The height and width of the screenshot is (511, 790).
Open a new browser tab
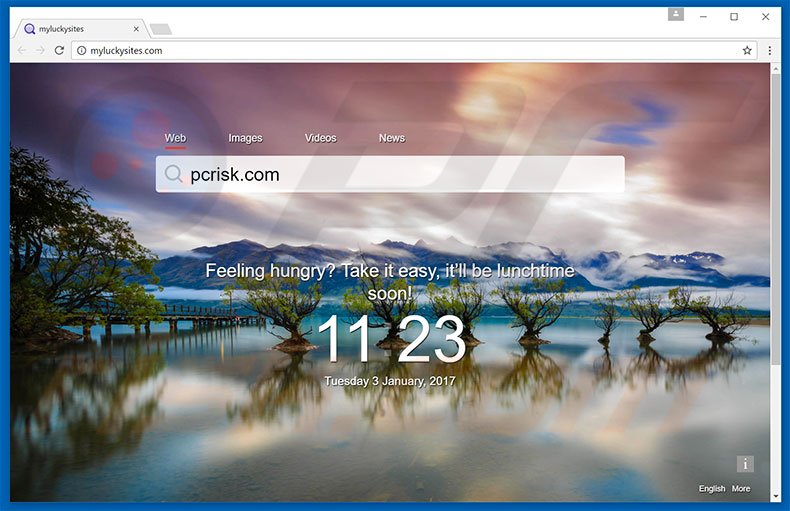point(160,29)
